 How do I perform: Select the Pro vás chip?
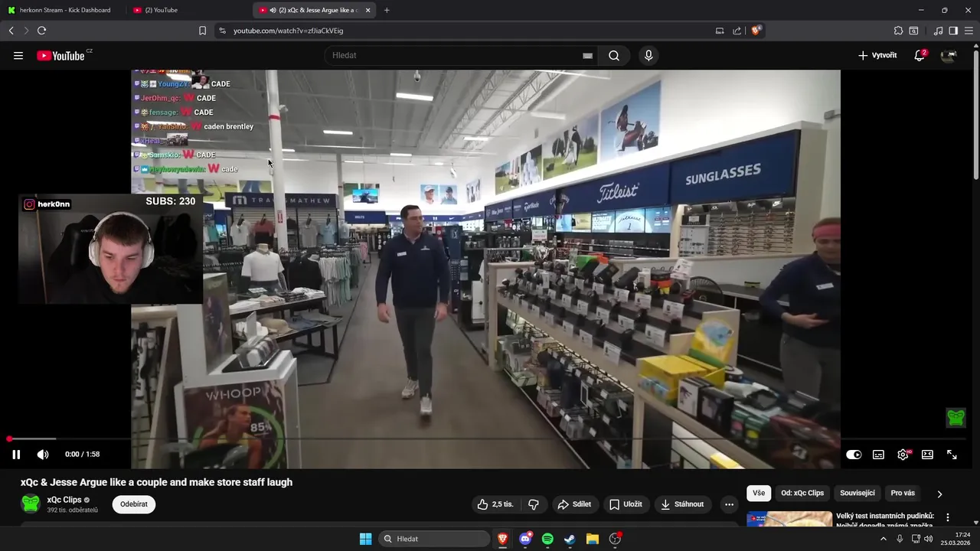[x=903, y=494]
